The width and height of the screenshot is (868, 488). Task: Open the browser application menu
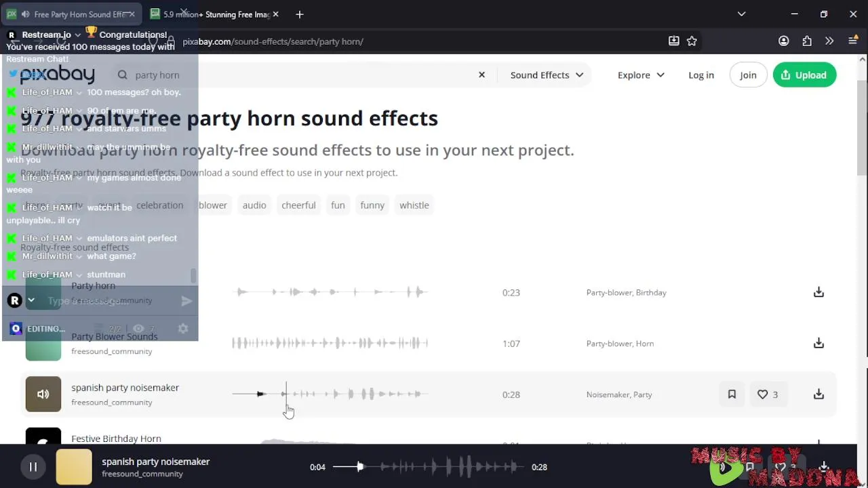point(853,41)
